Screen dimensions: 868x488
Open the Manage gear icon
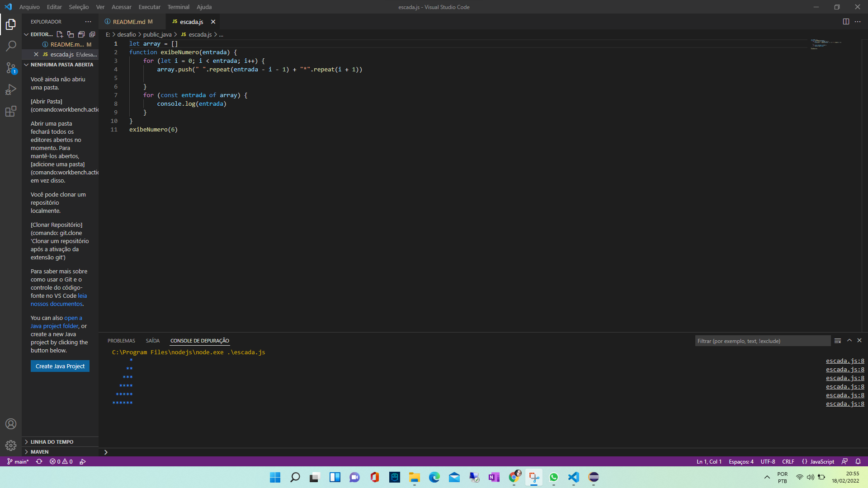[x=11, y=446]
